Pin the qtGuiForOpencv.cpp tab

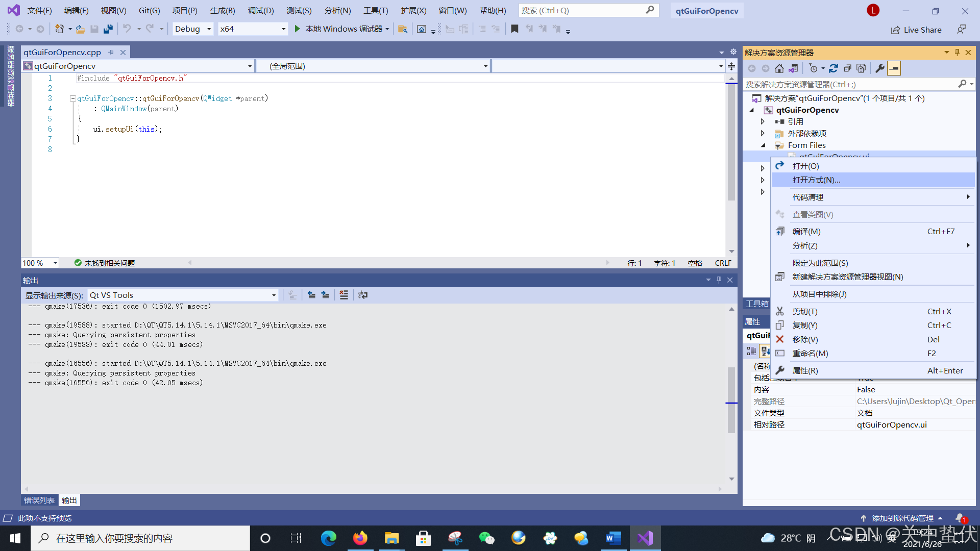[x=111, y=52]
